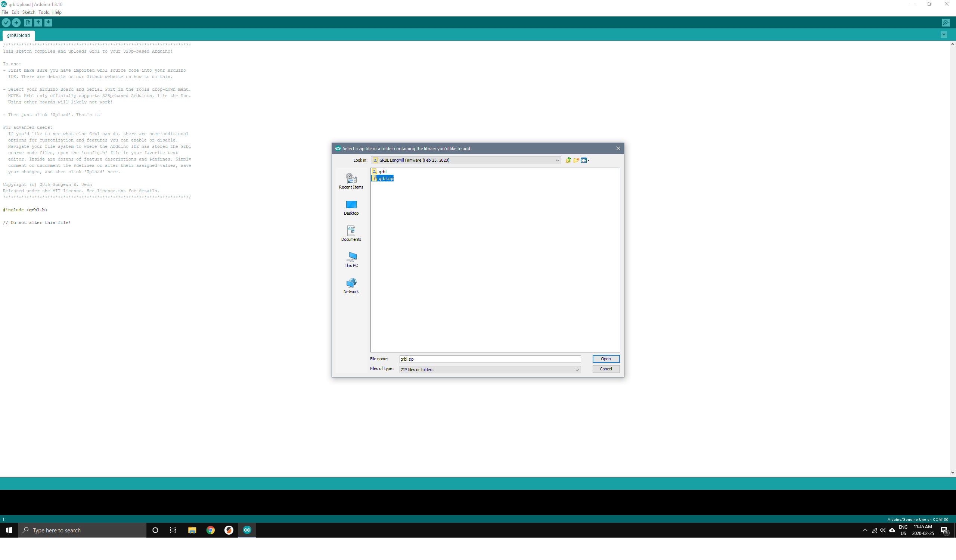Click the Save sketch down-arrow icon

48,23
